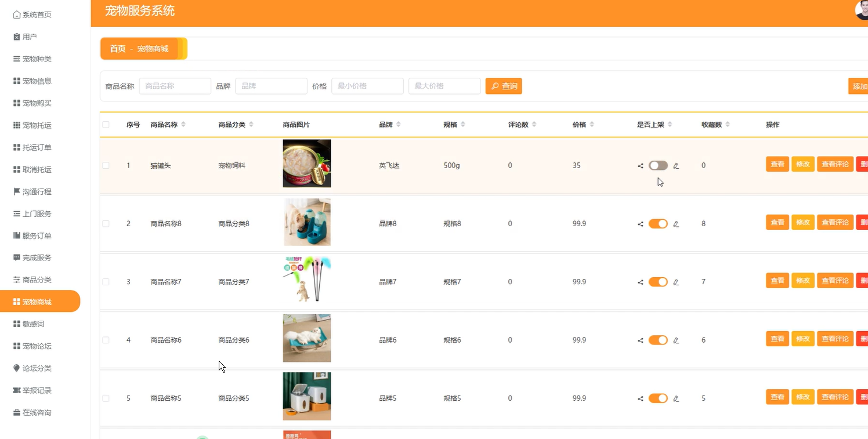Click 修改 button for 商品名称5
Image resolution: width=868 pixels, height=439 pixels.
[803, 397]
